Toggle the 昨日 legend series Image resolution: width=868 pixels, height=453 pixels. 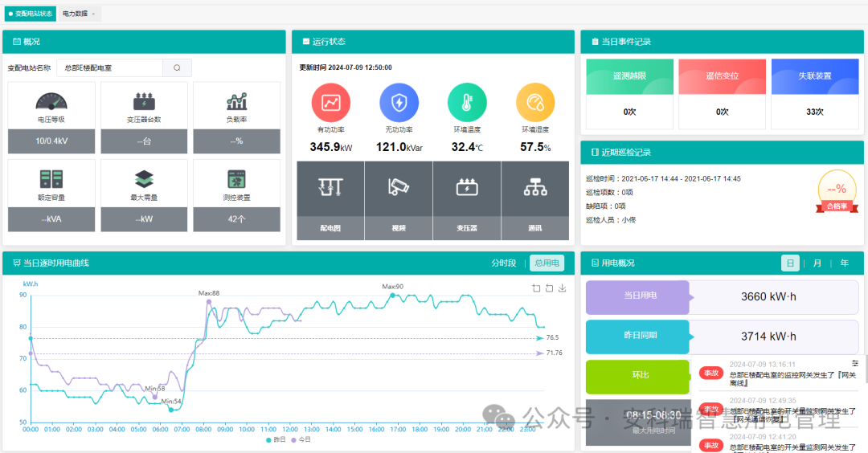[x=276, y=439]
